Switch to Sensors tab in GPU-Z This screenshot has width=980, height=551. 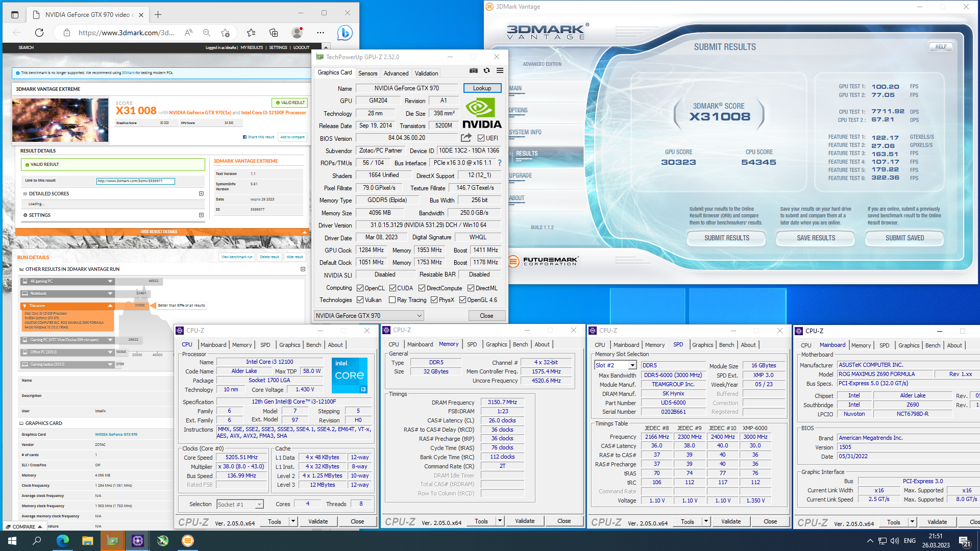coord(367,73)
